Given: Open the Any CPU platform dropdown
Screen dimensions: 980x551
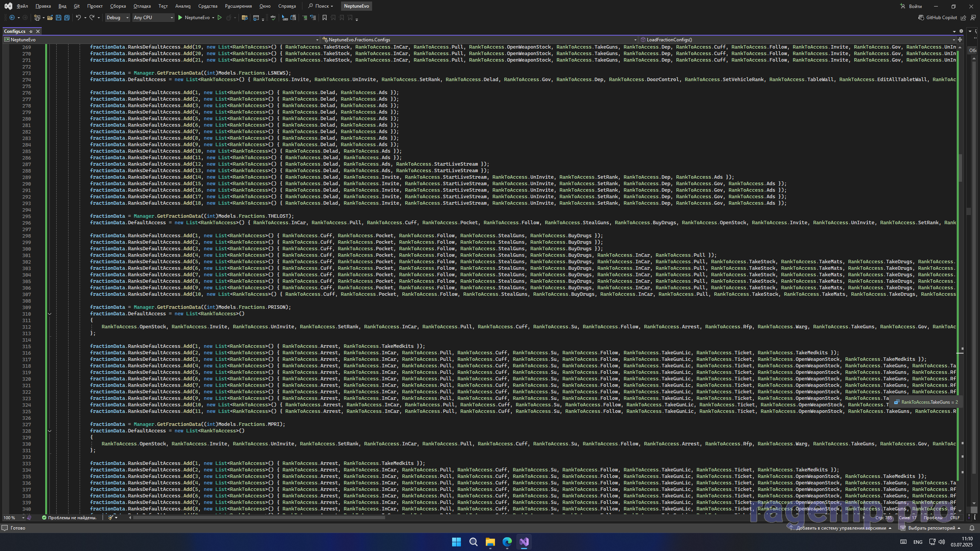Looking at the screenshot, I should [153, 18].
